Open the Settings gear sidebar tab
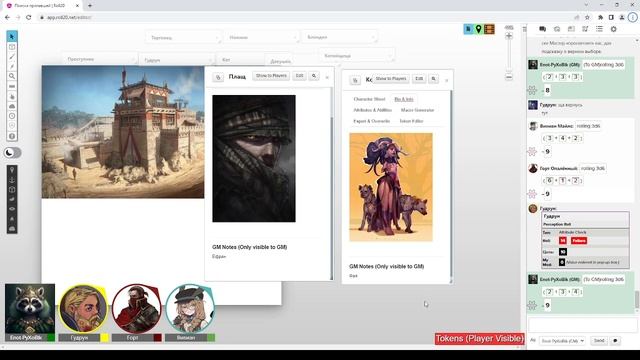Screen dimensions: 640x360 (x=613, y=29)
